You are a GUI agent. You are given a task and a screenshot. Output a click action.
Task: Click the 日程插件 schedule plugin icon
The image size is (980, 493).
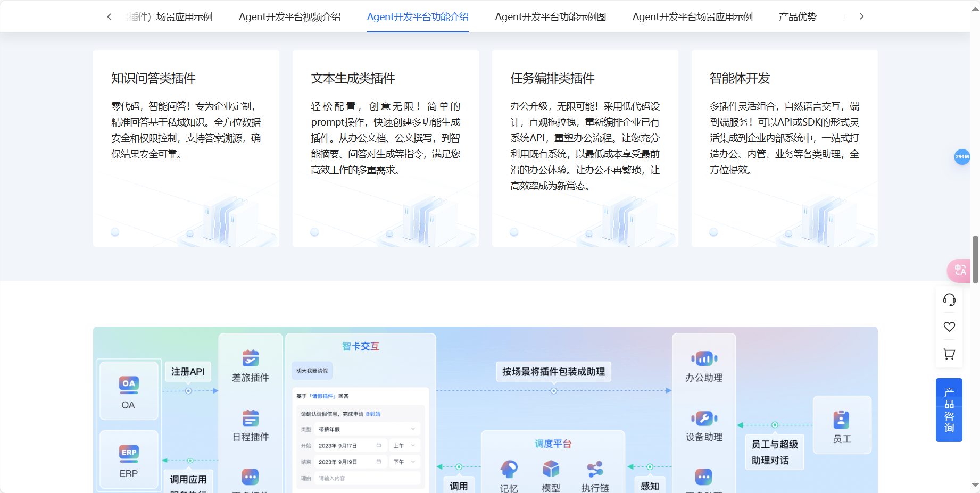pyautogui.click(x=250, y=419)
